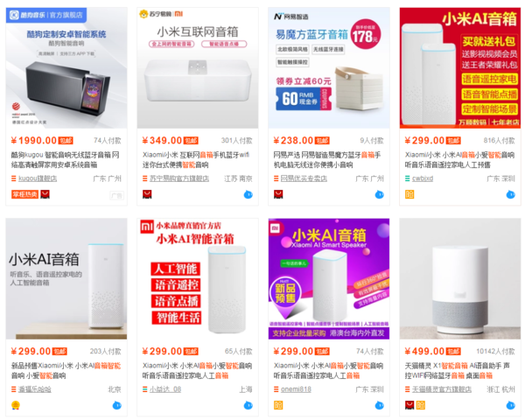The image size is (525, 420).
Task: Open Wangwang chat for 天猫精灵 X1 listing
Action: [511, 405]
